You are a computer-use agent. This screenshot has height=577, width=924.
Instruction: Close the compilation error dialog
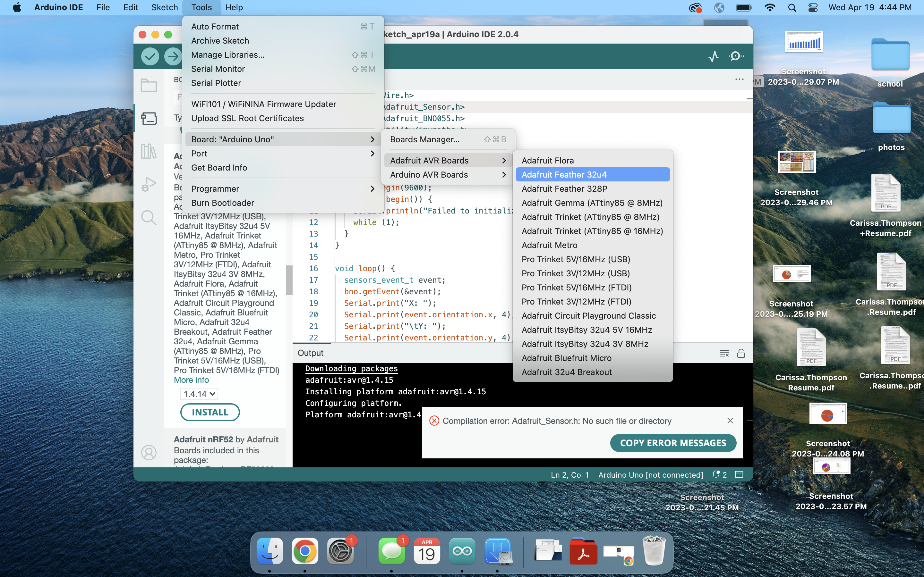point(730,420)
